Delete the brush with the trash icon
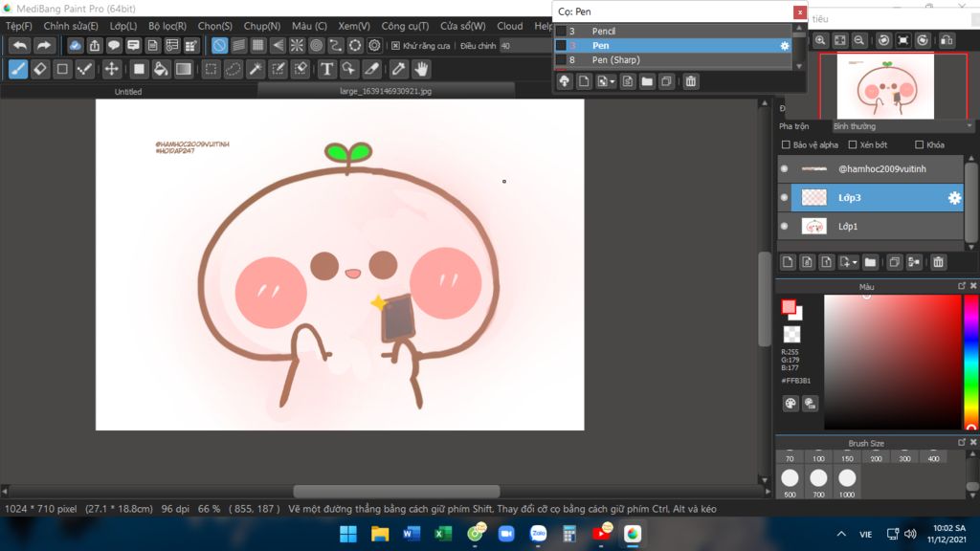Screen dimensions: 980x551 click(x=691, y=81)
